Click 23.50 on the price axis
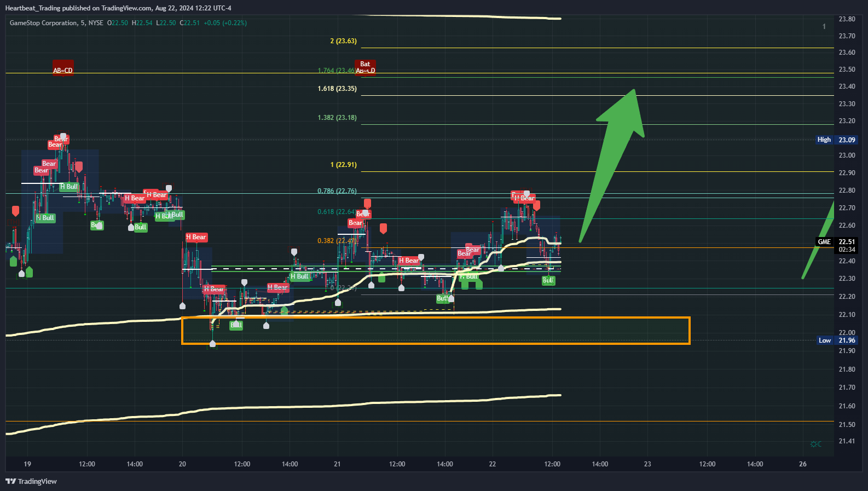This screenshot has height=491, width=868. [x=847, y=70]
